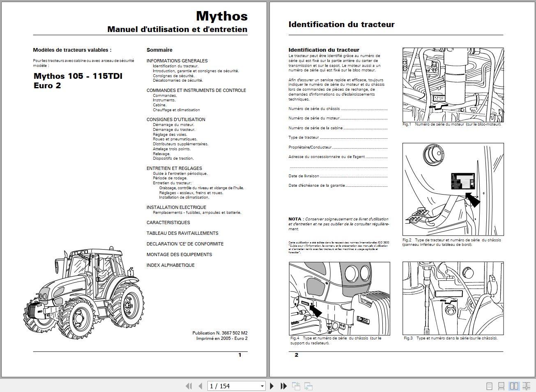Click 'Date de livraison' line
Screen dimensions: 536x392
point(338,176)
